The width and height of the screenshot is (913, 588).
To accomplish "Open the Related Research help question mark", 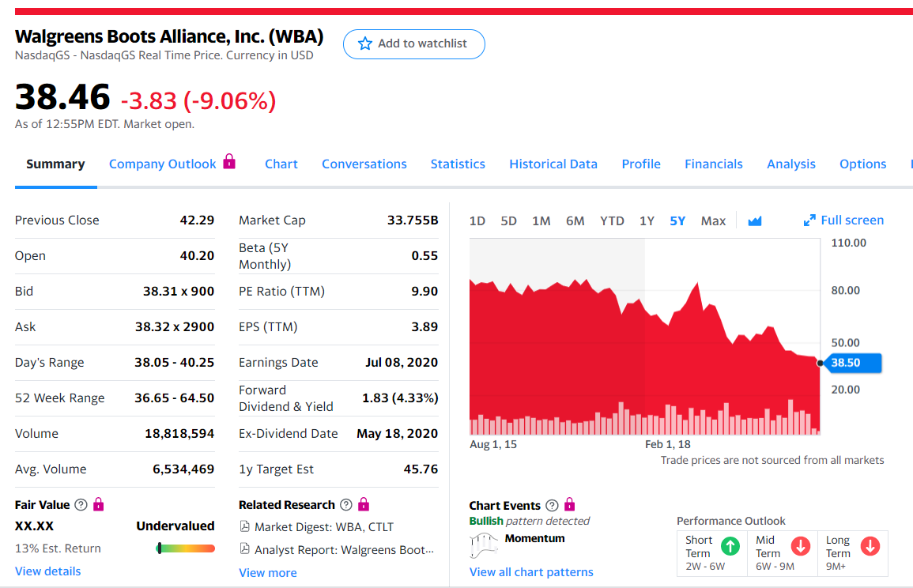I will (x=346, y=505).
